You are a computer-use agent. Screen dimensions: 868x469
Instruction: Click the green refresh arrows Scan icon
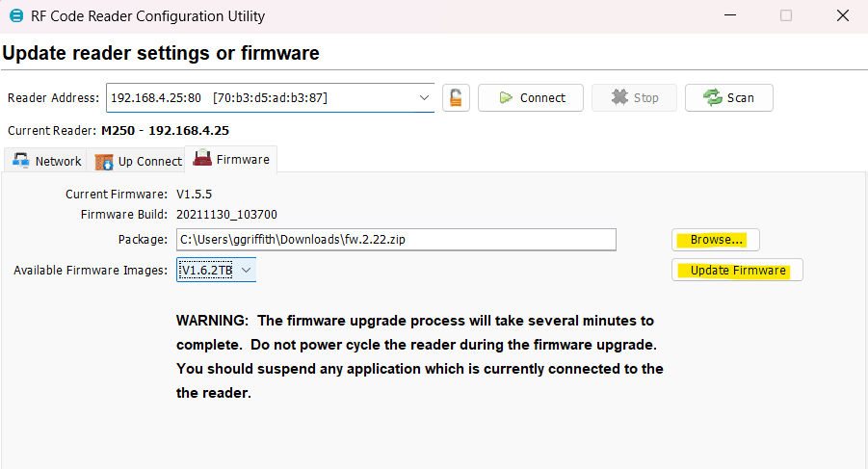(x=712, y=97)
